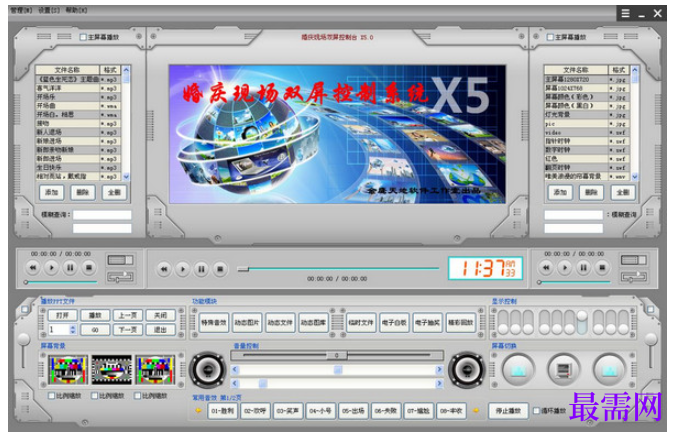Image resolution: width=681 pixels, height=438 pixels.
Task: Enable 主屏幕播放 checkbox in right panel
Action: coord(550,37)
